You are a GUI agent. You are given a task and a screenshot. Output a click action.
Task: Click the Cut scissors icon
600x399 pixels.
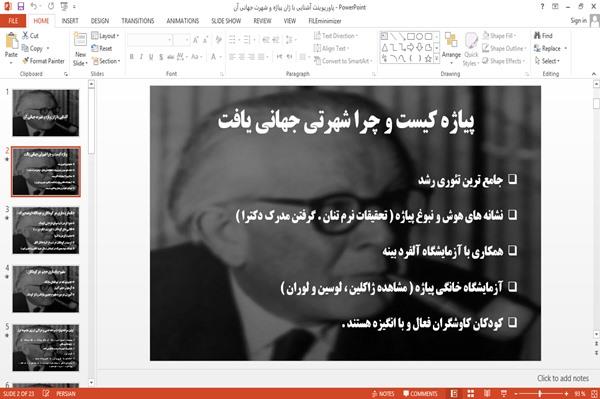(x=25, y=36)
